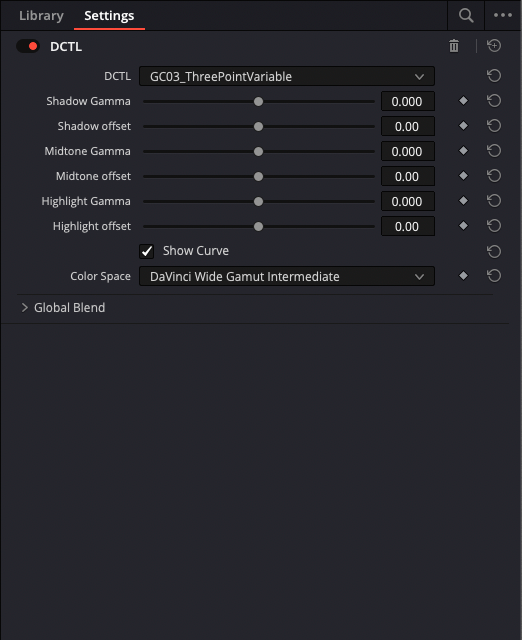Reset Shadow Gamma value

(x=494, y=101)
